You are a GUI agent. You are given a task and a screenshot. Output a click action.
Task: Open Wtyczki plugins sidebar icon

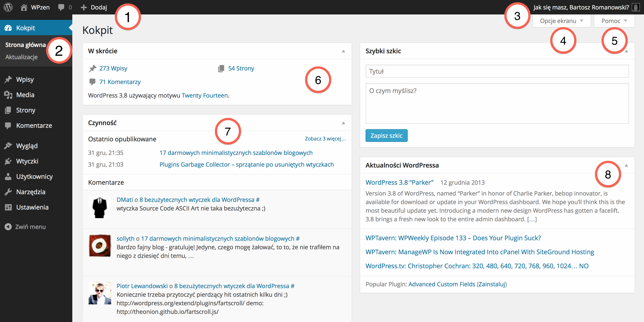tap(8, 161)
